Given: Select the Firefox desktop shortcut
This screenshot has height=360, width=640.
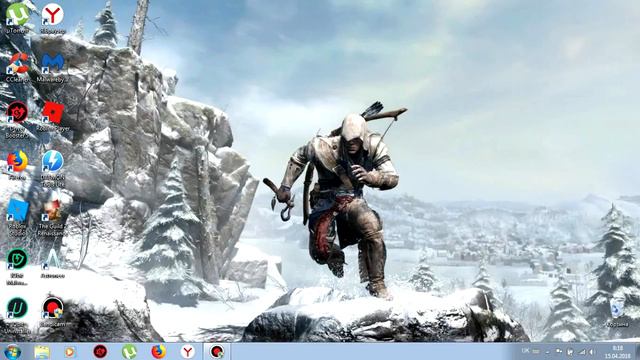Looking at the screenshot, I should 17,165.
